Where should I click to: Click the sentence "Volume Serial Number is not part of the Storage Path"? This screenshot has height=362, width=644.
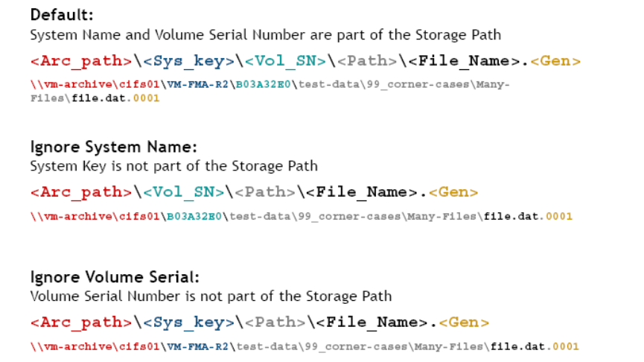coord(211,296)
